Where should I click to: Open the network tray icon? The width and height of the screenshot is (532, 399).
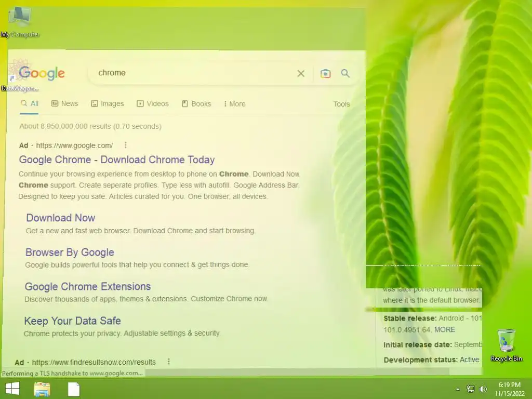[x=471, y=389]
